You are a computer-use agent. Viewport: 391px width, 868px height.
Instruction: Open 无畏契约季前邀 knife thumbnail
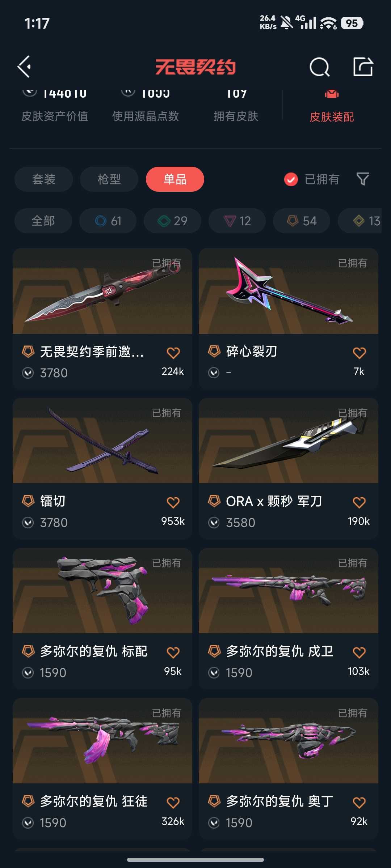pyautogui.click(x=102, y=291)
